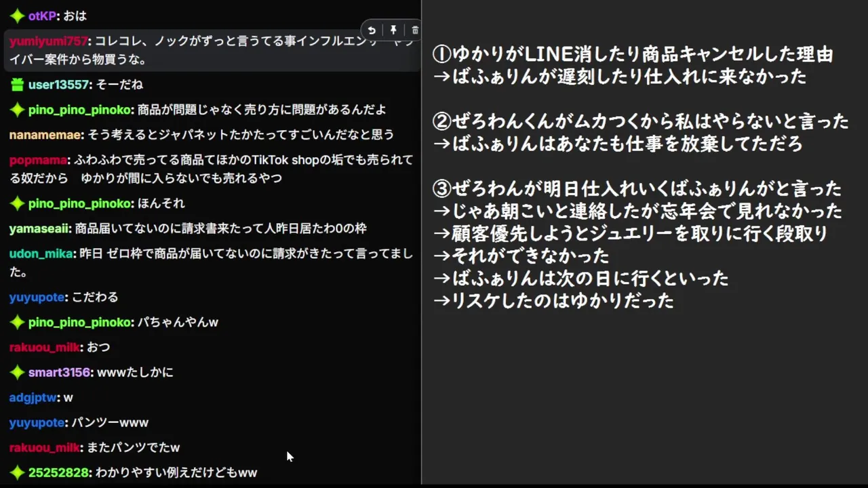Click the note line →ばふぁりんはあなたも仕事を放棄してただろ
Viewport: 868px width, 488px height.
point(618,144)
